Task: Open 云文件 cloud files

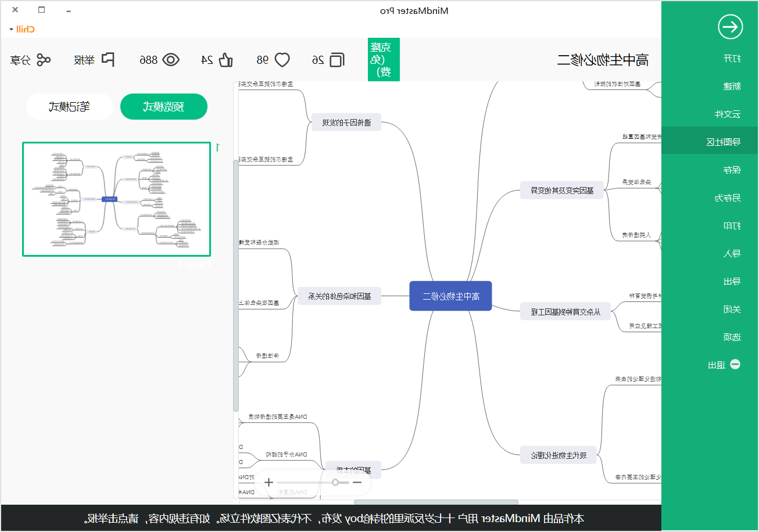Action: [x=728, y=114]
